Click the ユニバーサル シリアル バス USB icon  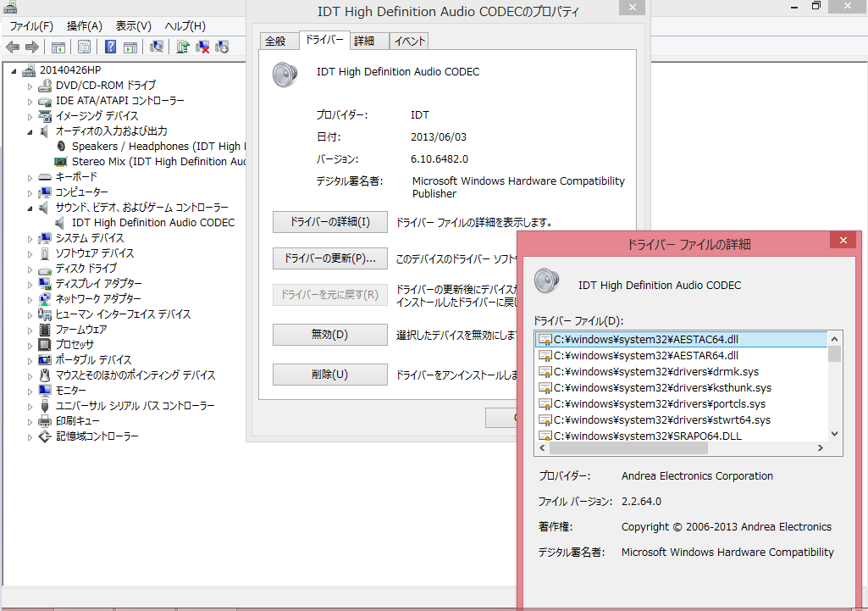pyautogui.click(x=45, y=406)
